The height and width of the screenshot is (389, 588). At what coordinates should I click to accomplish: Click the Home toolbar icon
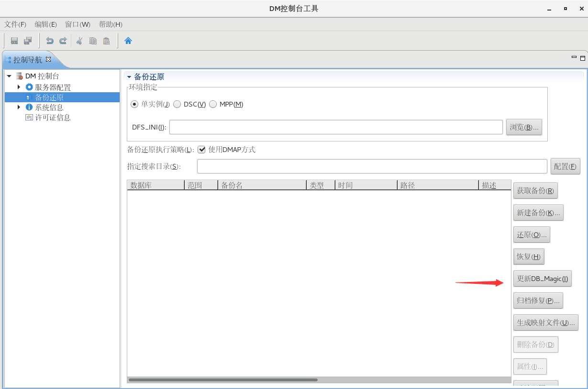[128, 41]
